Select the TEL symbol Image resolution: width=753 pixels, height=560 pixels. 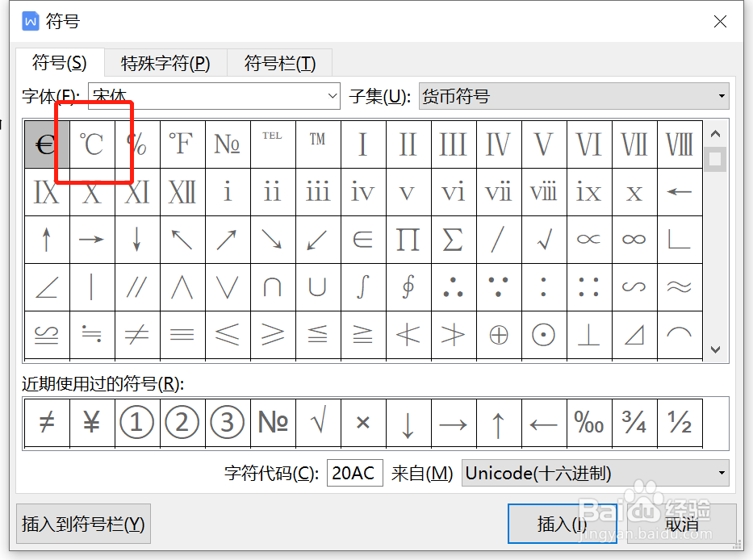tap(272, 144)
